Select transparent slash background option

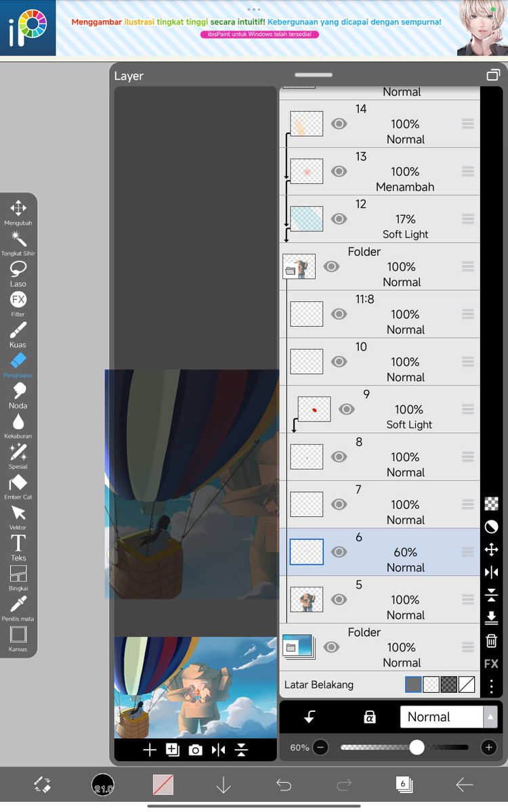pos(466,685)
